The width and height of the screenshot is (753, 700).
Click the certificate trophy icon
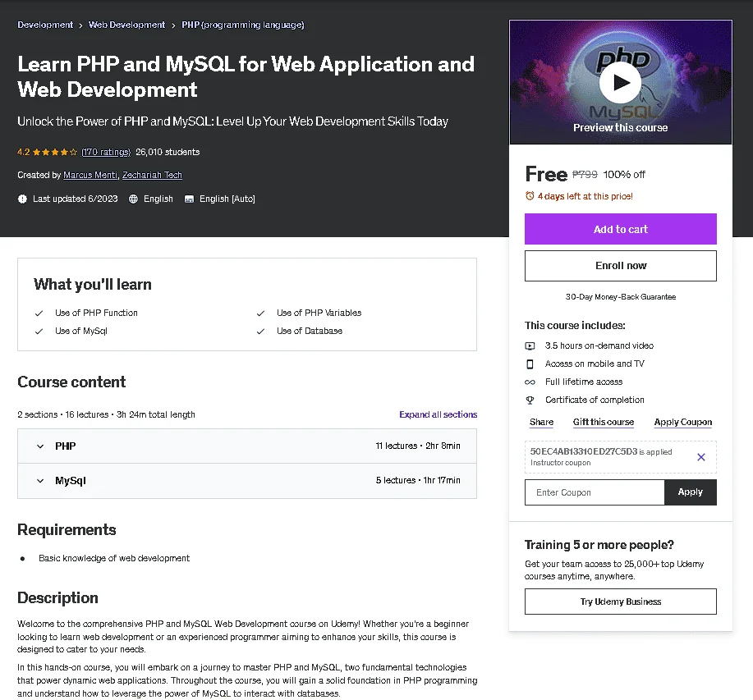click(530, 400)
